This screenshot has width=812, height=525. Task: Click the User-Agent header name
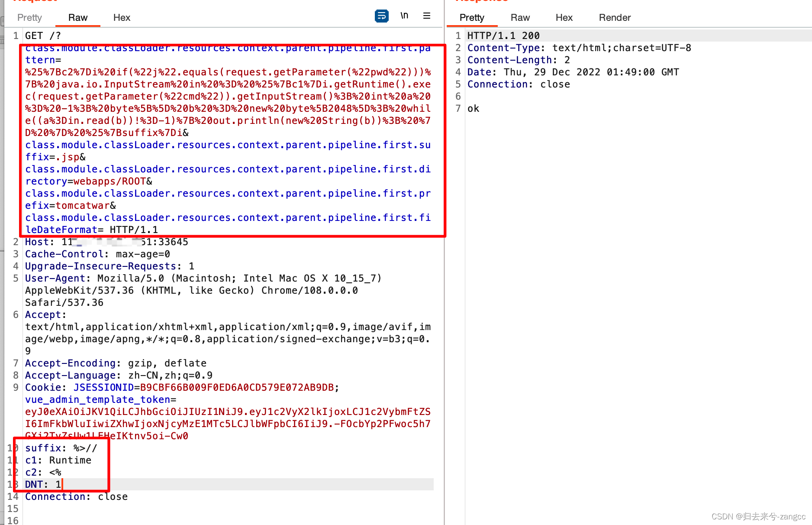pyautogui.click(x=55, y=278)
